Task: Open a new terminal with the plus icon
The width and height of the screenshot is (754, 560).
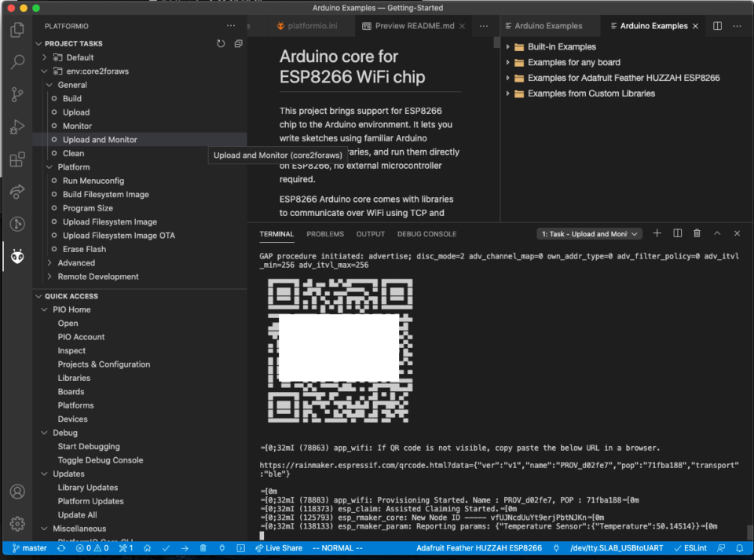Action: point(657,233)
